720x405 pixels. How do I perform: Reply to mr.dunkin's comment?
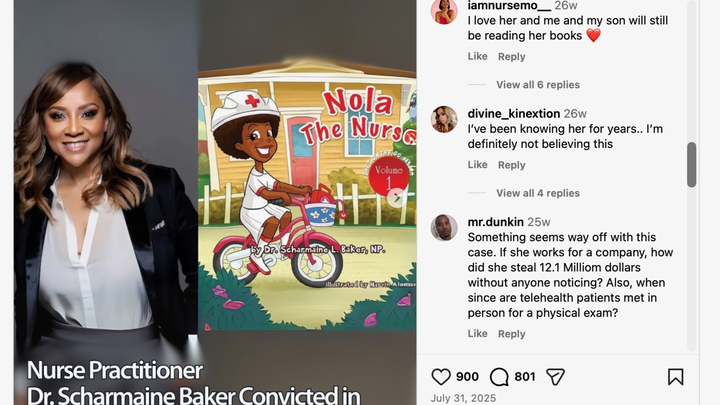pyautogui.click(x=512, y=334)
